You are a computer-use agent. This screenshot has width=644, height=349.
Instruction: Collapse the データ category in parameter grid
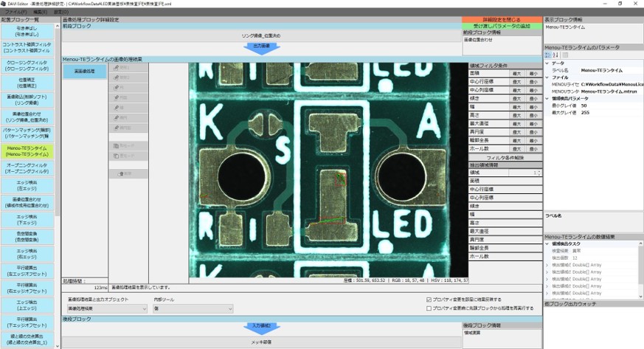tap(547, 63)
